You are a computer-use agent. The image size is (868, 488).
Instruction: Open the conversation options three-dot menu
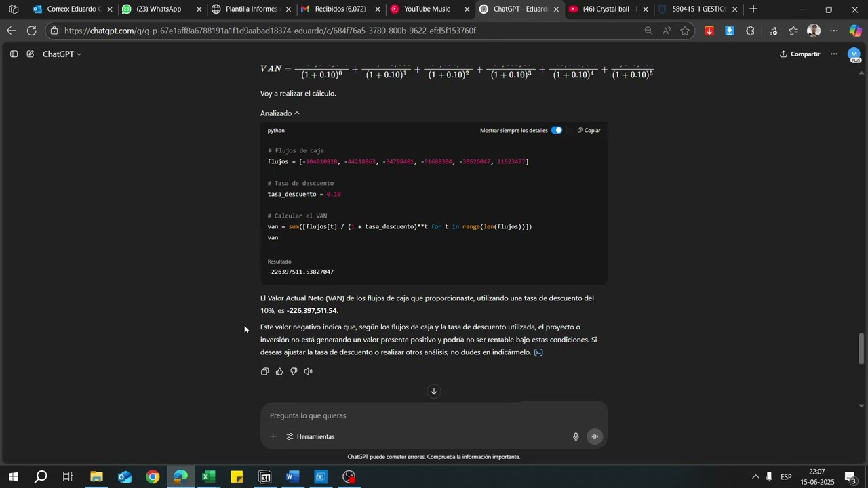pos(834,54)
